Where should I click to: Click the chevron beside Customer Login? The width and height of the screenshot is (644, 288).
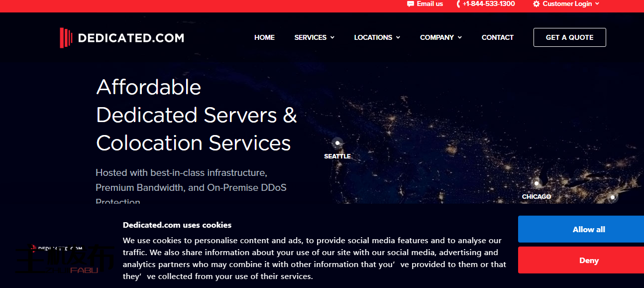(x=597, y=4)
